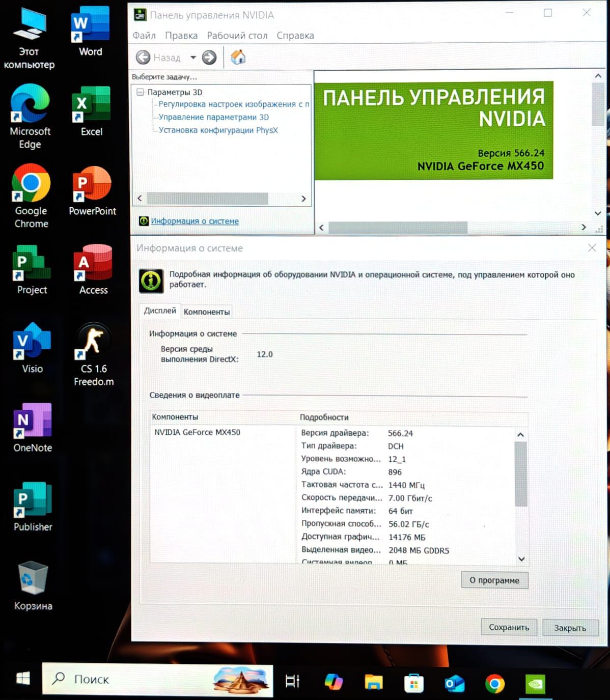This screenshot has width=610, height=700.
Task: Click the details list scroll-down arrow
Action: coord(521,558)
